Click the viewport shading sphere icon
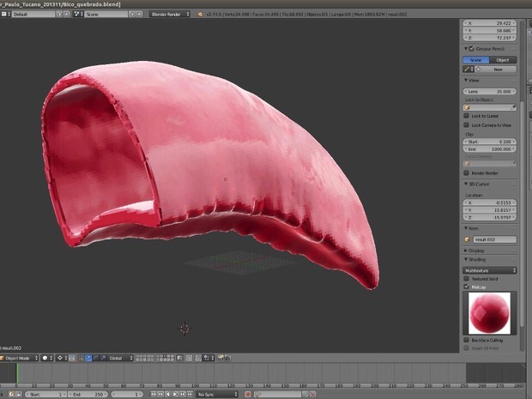This screenshot has width=532, height=399. [x=46, y=358]
